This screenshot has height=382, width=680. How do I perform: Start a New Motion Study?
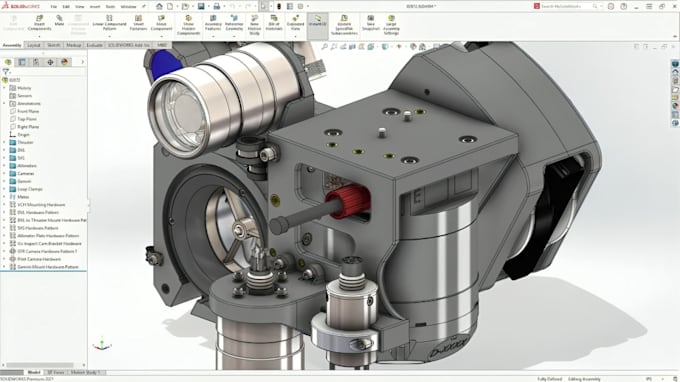pos(254,25)
